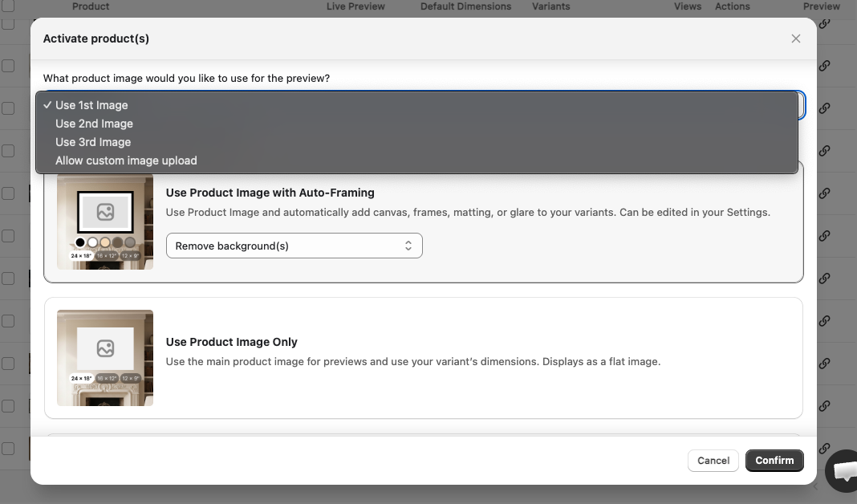857x504 pixels.
Task: Open link icon level with Auto-Framing title
Action: pyautogui.click(x=825, y=193)
